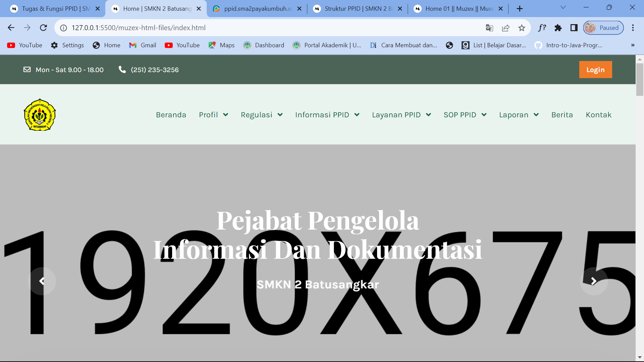Open the Extensions puzzle icon
Image resolution: width=644 pixels, height=362 pixels.
pos(558,28)
